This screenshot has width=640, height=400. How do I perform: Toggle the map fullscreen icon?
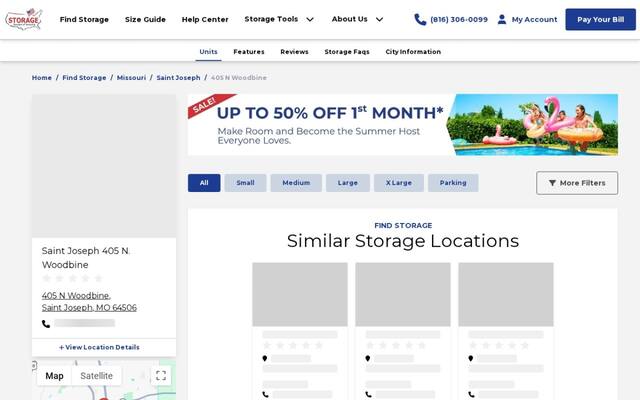click(161, 376)
